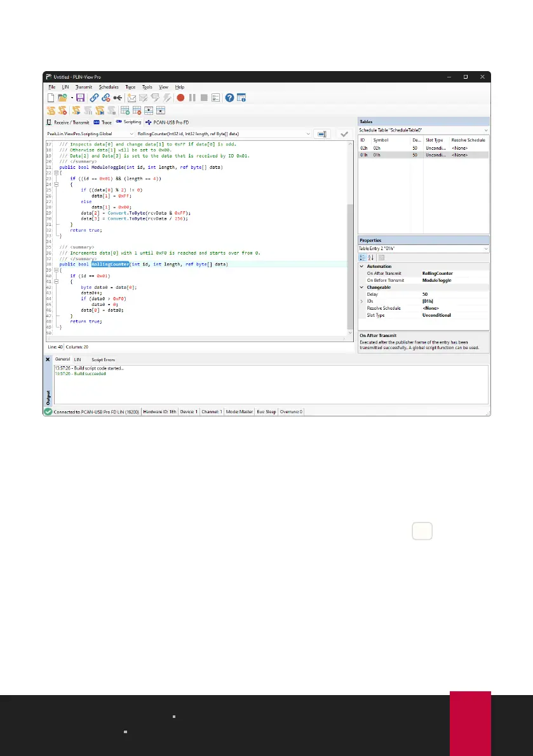Switch to the Trace tab
Image resolution: width=533 pixels, height=756 pixels.
tap(102, 122)
